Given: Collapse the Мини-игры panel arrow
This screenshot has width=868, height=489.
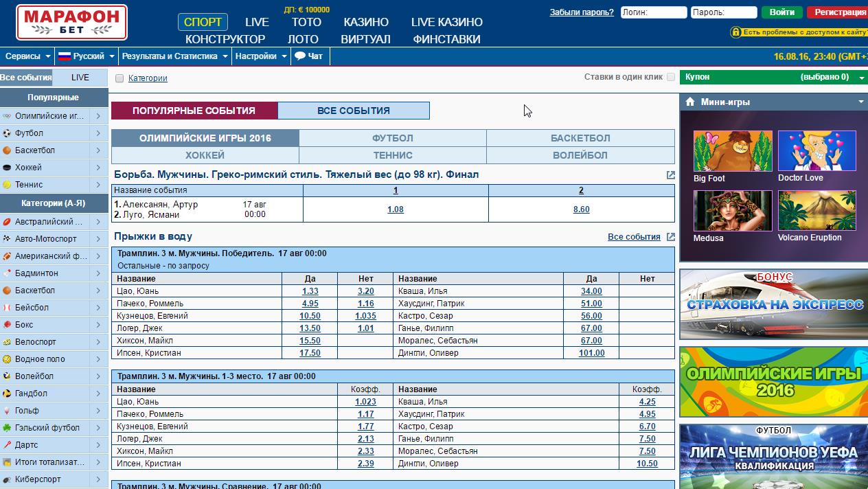Looking at the screenshot, I should (x=861, y=102).
